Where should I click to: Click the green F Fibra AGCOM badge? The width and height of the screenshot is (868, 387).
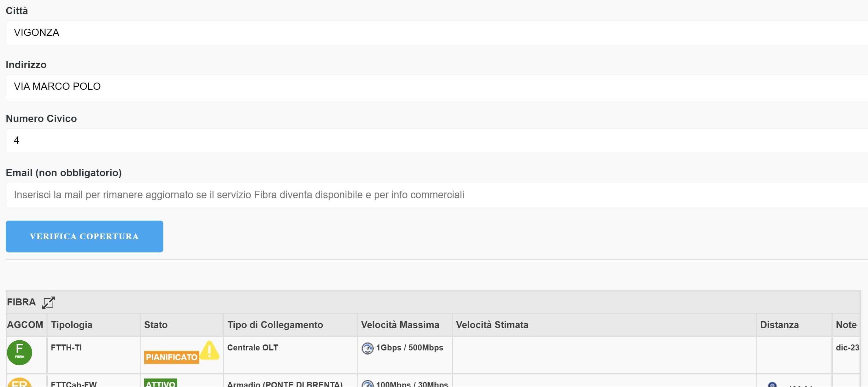(x=20, y=352)
